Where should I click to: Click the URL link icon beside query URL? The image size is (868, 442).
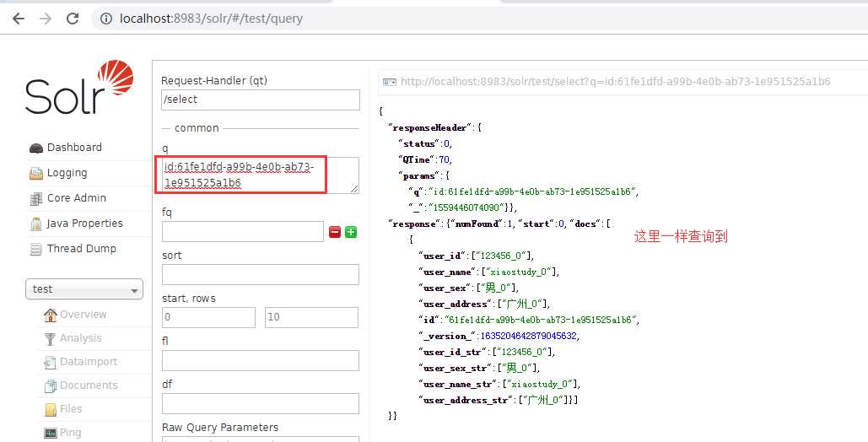[x=390, y=82]
